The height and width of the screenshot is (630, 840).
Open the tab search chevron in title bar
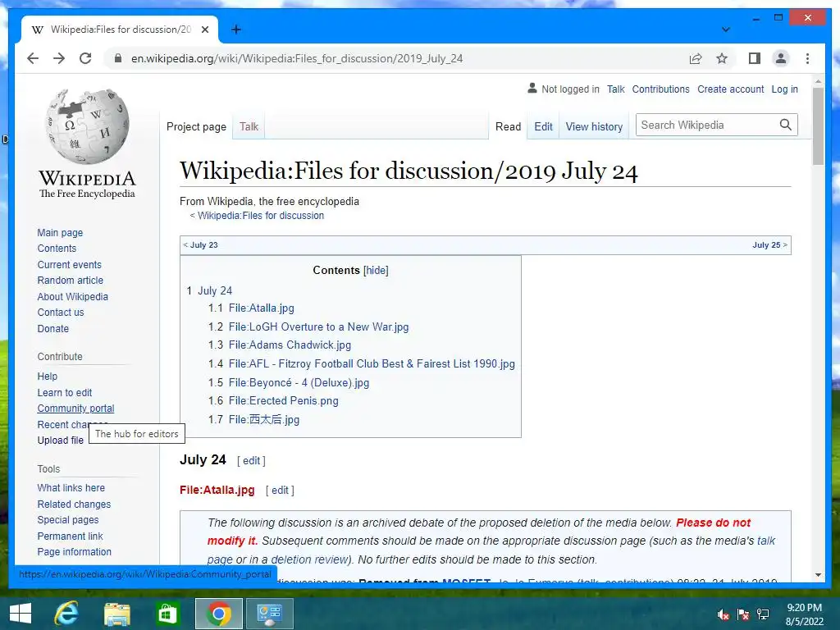pos(726,30)
